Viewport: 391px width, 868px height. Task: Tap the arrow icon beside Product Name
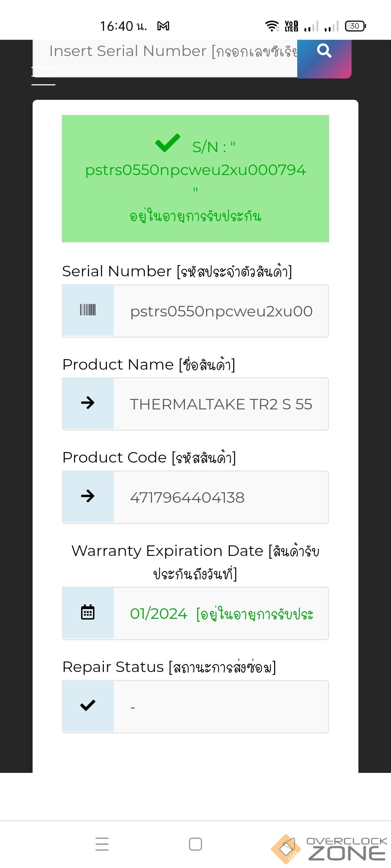[x=88, y=403]
